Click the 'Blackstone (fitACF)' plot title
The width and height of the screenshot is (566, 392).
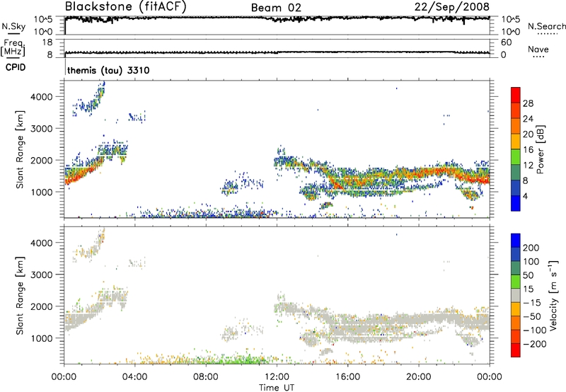(x=126, y=7)
